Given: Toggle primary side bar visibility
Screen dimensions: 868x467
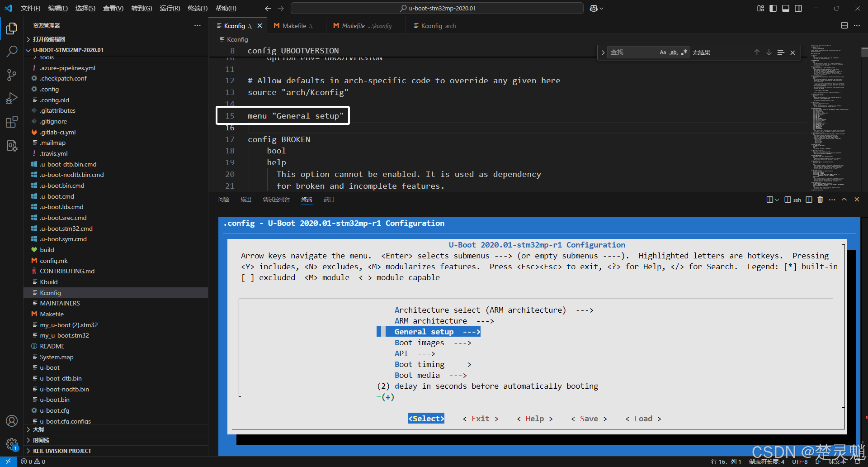Looking at the screenshot, I should click(x=773, y=8).
